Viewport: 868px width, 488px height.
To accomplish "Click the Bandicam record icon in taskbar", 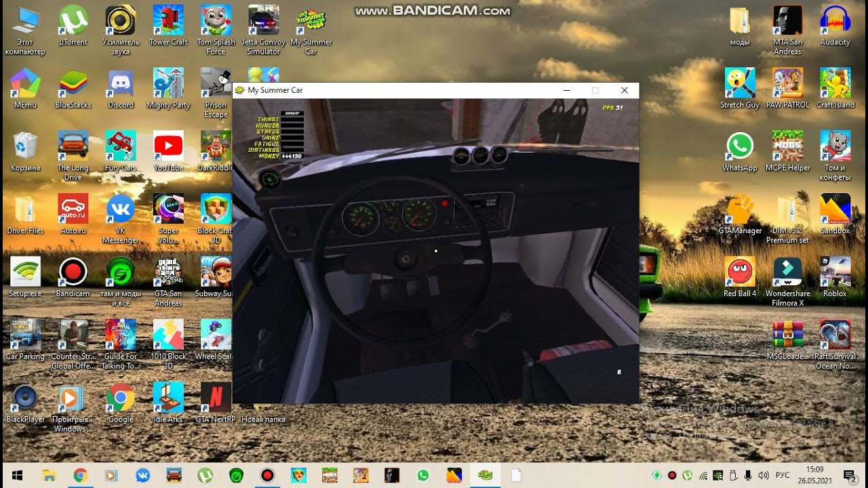I will [267, 475].
